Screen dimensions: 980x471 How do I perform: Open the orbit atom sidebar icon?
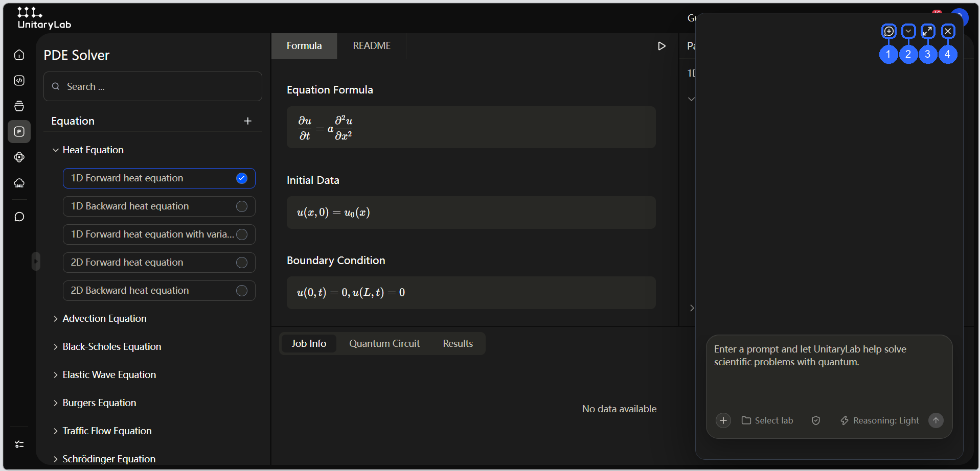(19, 157)
